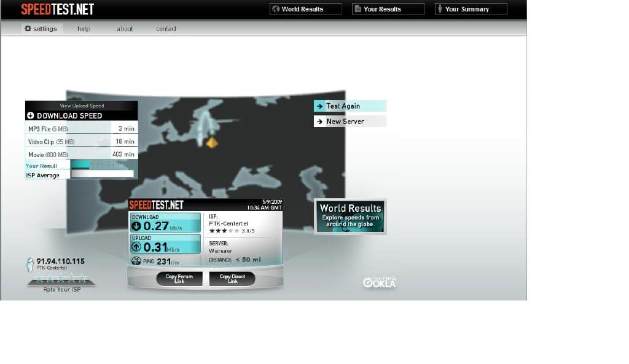Open the World Results tab
This screenshot has height=364, width=629.
click(306, 9)
